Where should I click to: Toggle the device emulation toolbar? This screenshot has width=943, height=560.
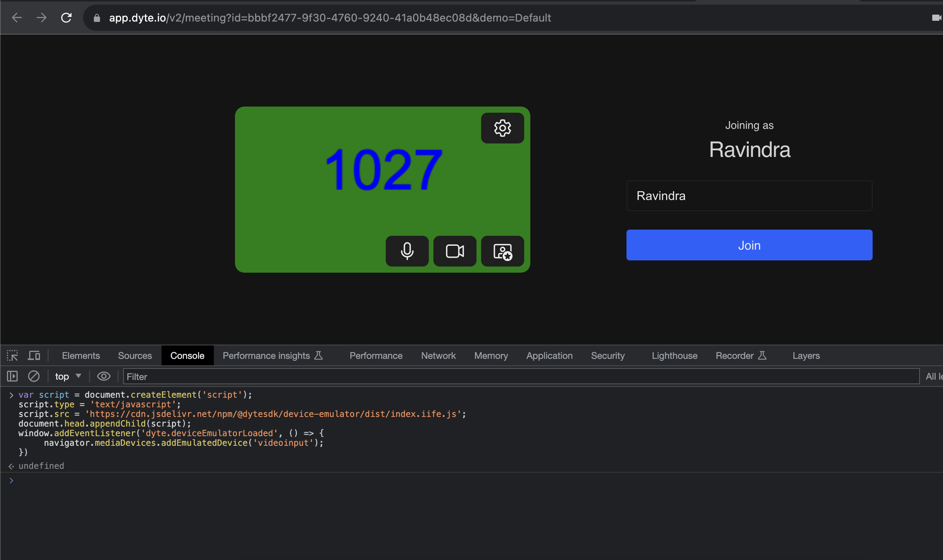[34, 355]
